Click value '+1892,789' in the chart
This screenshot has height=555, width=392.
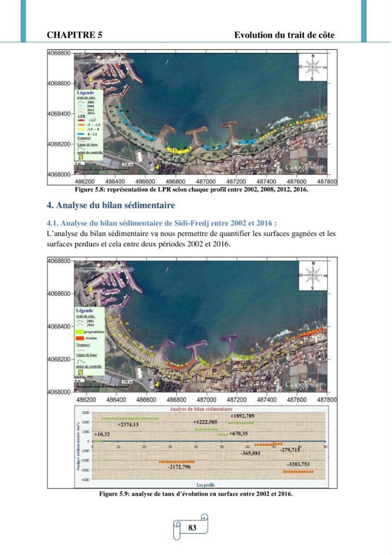pyautogui.click(x=242, y=416)
